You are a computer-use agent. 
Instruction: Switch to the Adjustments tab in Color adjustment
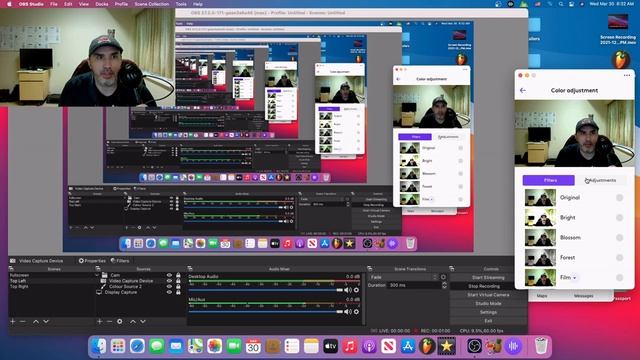click(600, 180)
